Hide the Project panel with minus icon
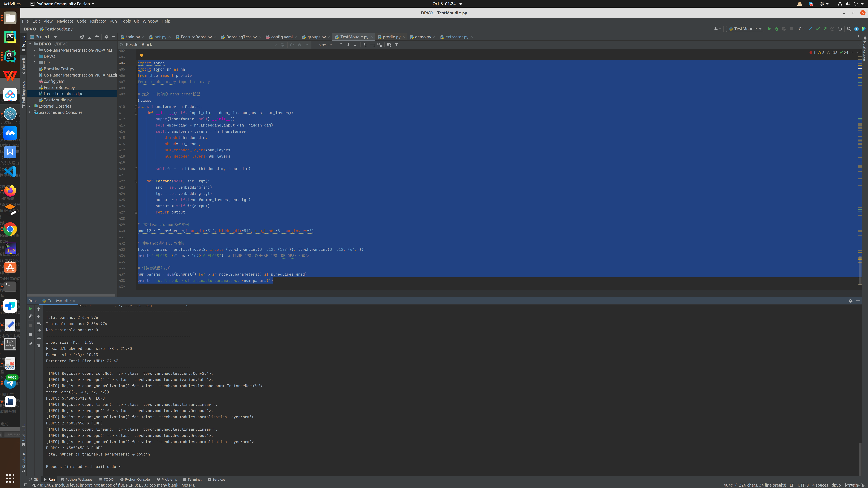The width and height of the screenshot is (868, 488). click(x=114, y=37)
